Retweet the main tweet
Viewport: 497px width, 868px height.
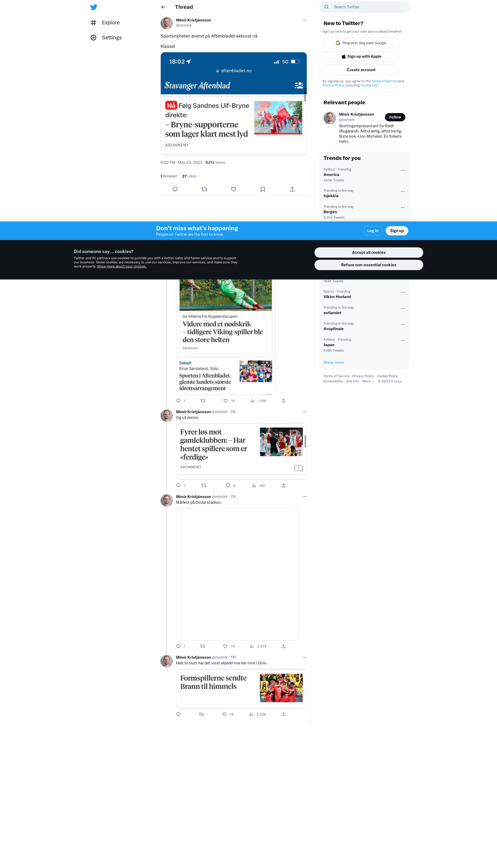click(x=204, y=189)
